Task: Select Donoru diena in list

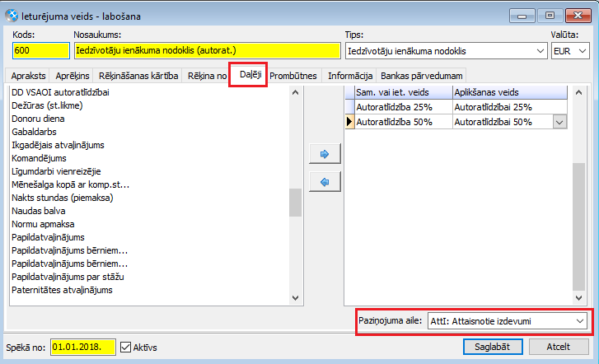Action: [38, 119]
